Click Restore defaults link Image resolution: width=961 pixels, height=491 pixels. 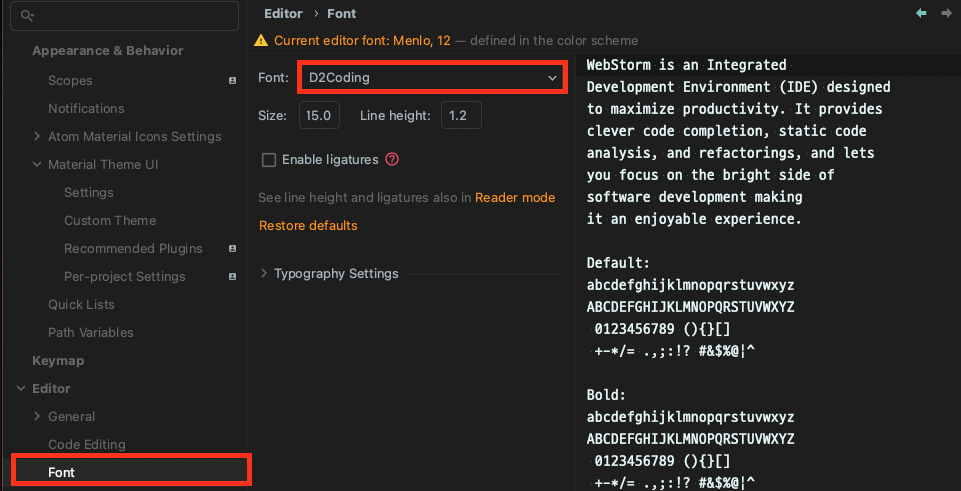point(308,226)
